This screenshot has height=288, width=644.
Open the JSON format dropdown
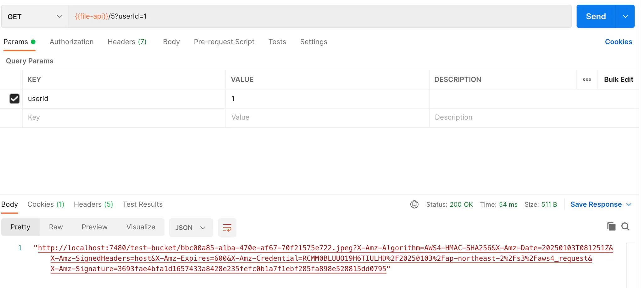[191, 227]
